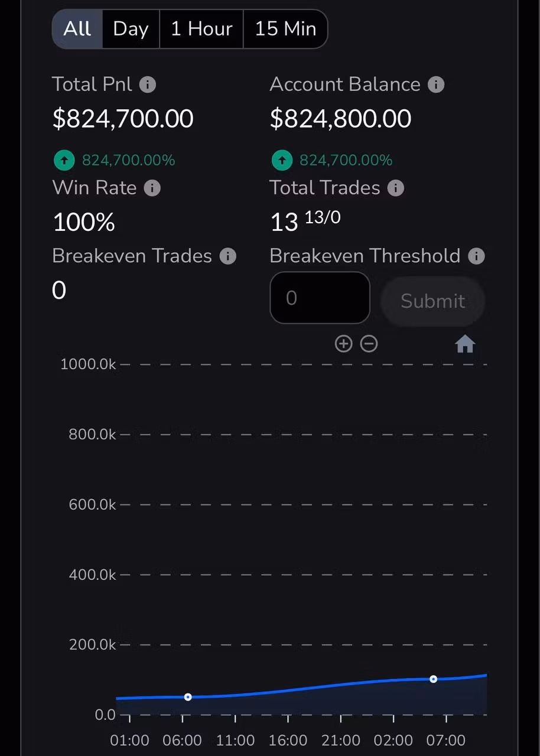Open the Total Pnl info icon

coord(148,85)
